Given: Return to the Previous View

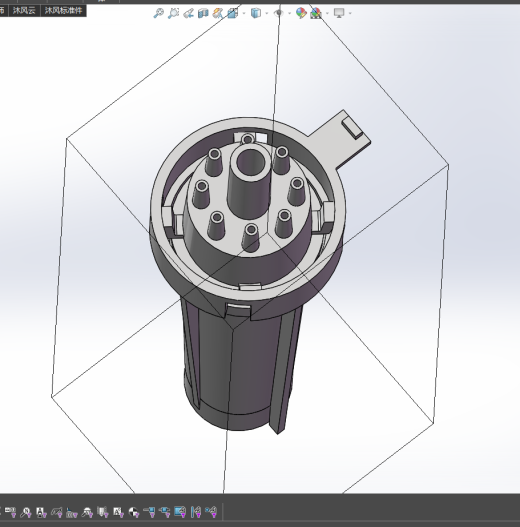Looking at the screenshot, I should coord(188,13).
